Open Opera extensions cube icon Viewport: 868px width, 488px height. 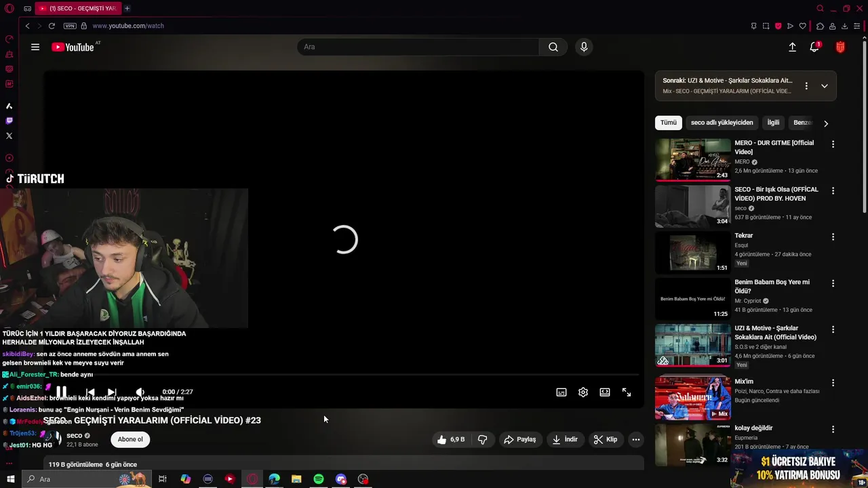pos(820,26)
